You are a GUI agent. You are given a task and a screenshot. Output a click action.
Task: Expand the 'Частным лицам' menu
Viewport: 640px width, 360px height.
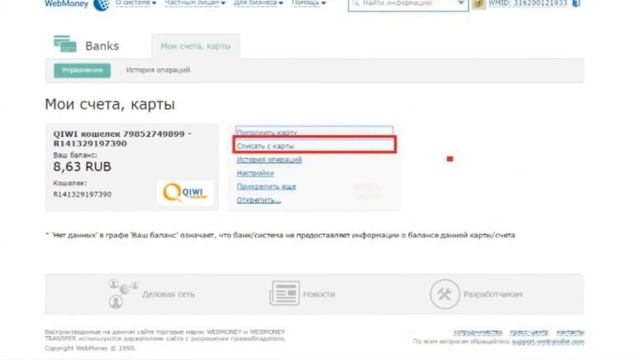pyautogui.click(x=195, y=3)
